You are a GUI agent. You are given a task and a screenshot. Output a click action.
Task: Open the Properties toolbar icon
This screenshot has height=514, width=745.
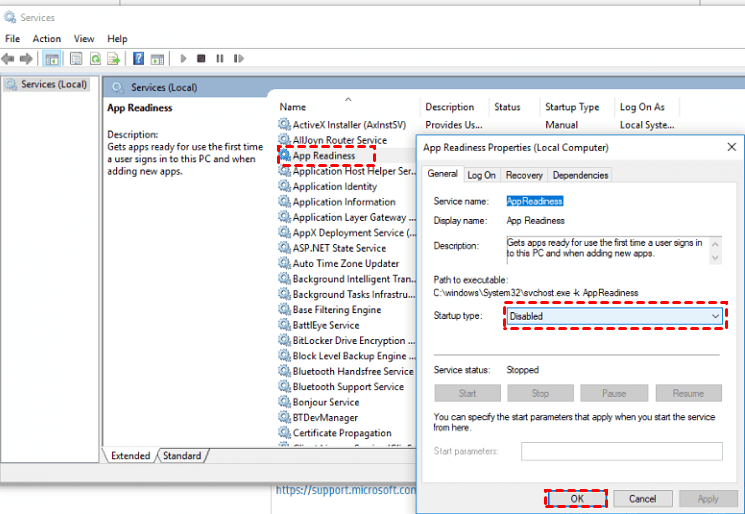click(76, 58)
